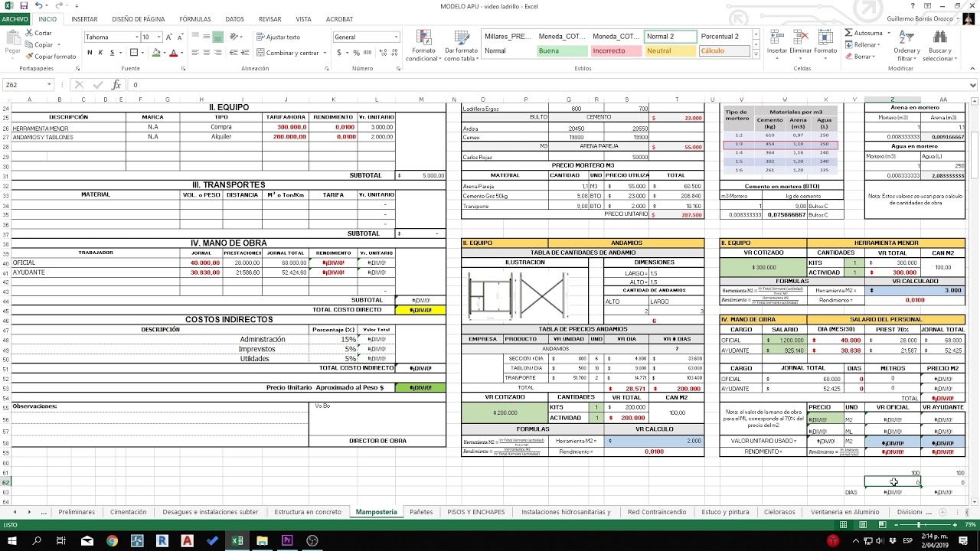Click the text orientation icon
Screen dimensions: 980x551
[x=234, y=37]
